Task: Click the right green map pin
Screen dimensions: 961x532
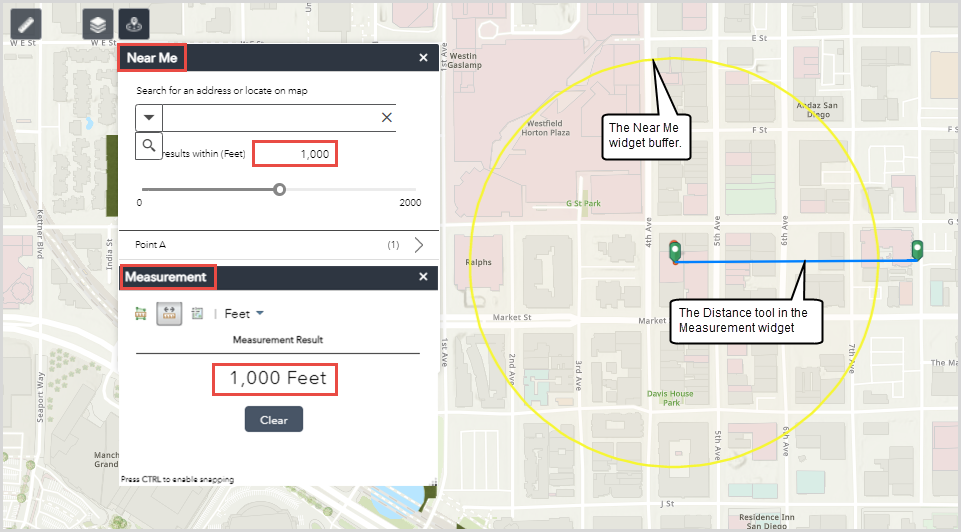Action: [x=917, y=249]
